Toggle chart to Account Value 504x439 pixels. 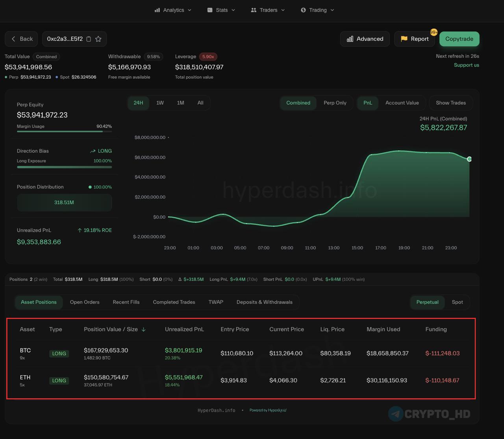[x=402, y=103]
